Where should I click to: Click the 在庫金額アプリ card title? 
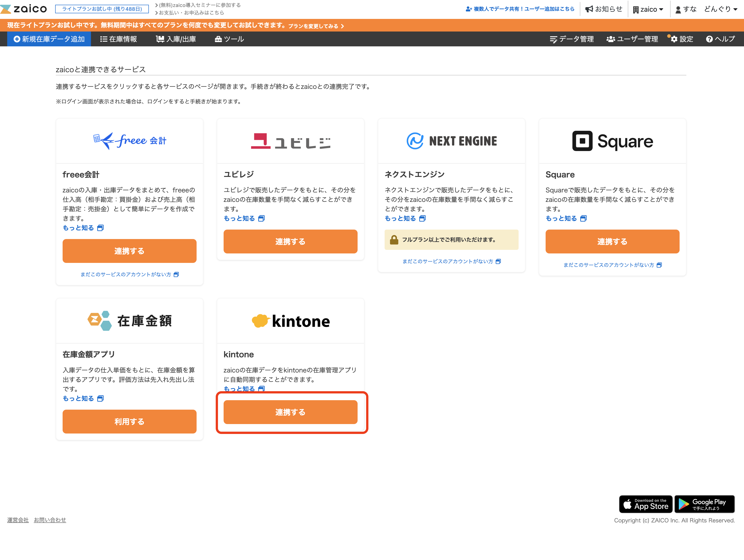(89, 355)
